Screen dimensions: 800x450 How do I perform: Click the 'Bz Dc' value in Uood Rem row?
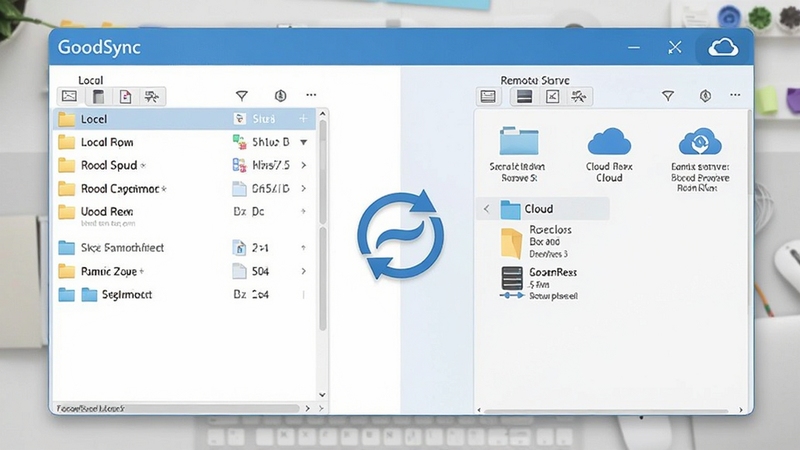coord(249,211)
